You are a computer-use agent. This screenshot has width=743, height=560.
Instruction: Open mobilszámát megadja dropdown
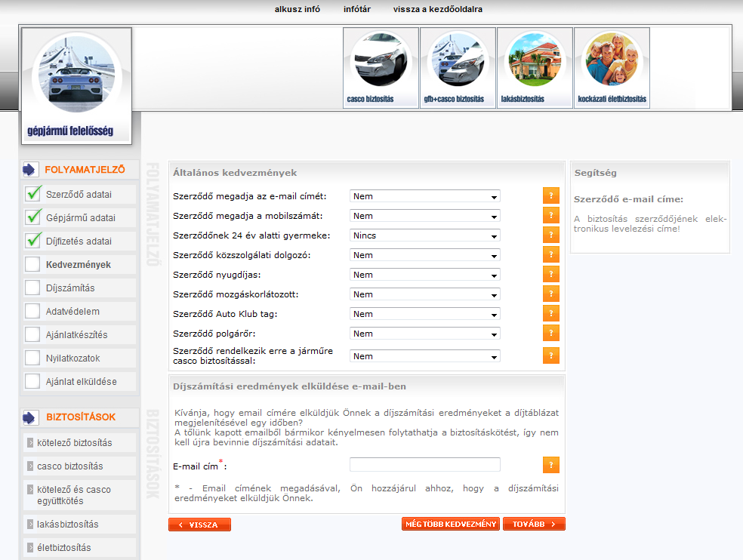pyautogui.click(x=424, y=216)
